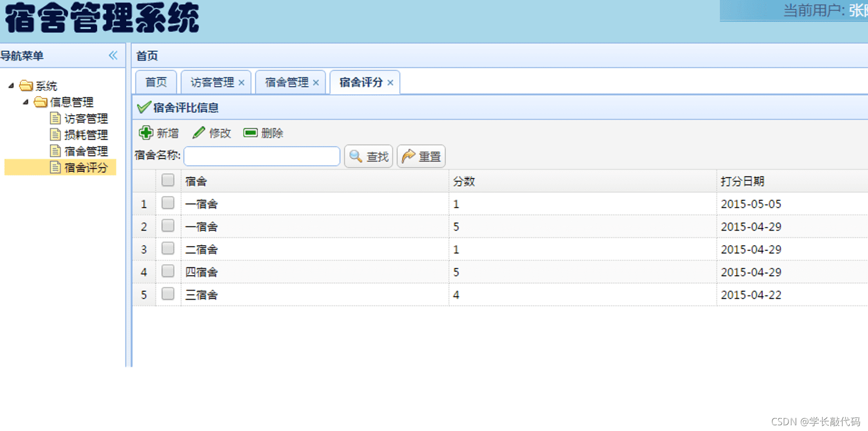This screenshot has height=431, width=868.
Task: Toggle the select-all header checkbox
Action: pyautogui.click(x=168, y=180)
